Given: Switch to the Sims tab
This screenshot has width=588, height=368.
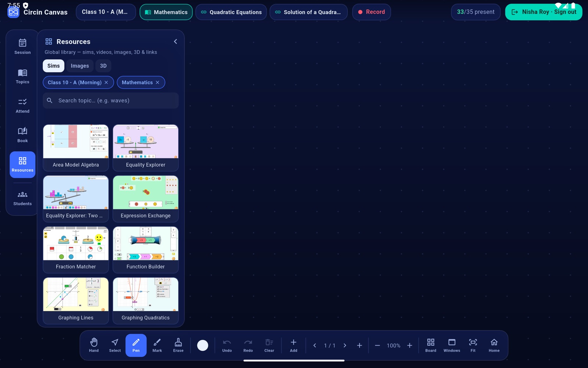Looking at the screenshot, I should pyautogui.click(x=54, y=66).
